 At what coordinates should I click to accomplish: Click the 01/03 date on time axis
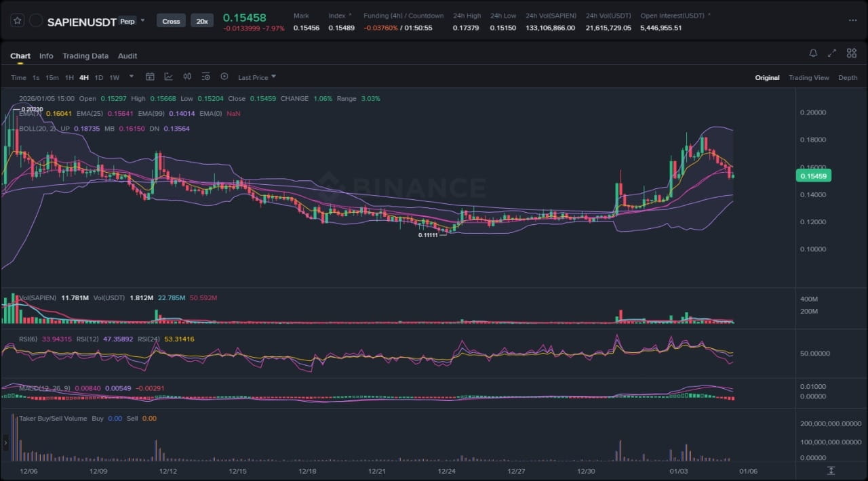[x=678, y=471]
